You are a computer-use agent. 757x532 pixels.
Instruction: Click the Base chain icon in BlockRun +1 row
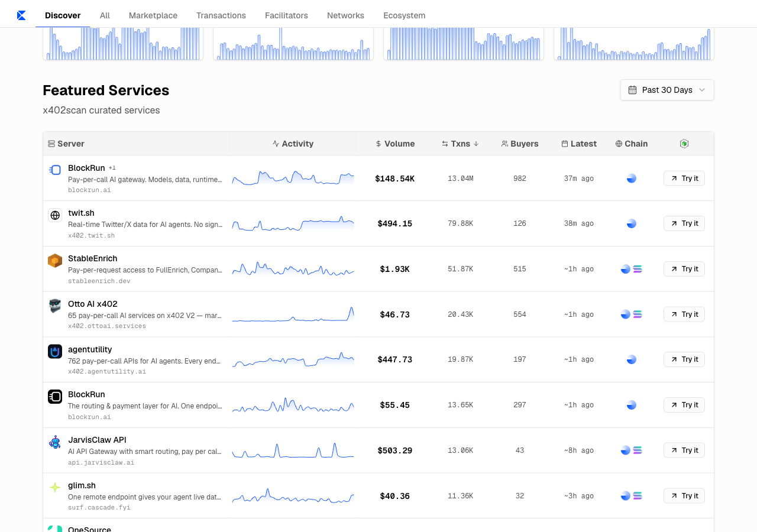pos(632,179)
